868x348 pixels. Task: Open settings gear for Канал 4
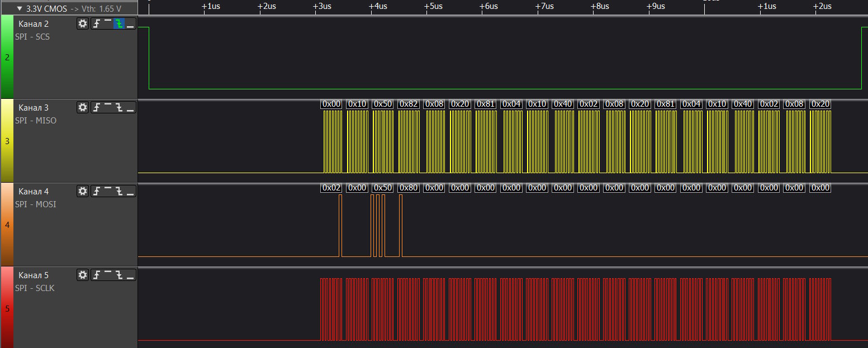click(x=83, y=191)
